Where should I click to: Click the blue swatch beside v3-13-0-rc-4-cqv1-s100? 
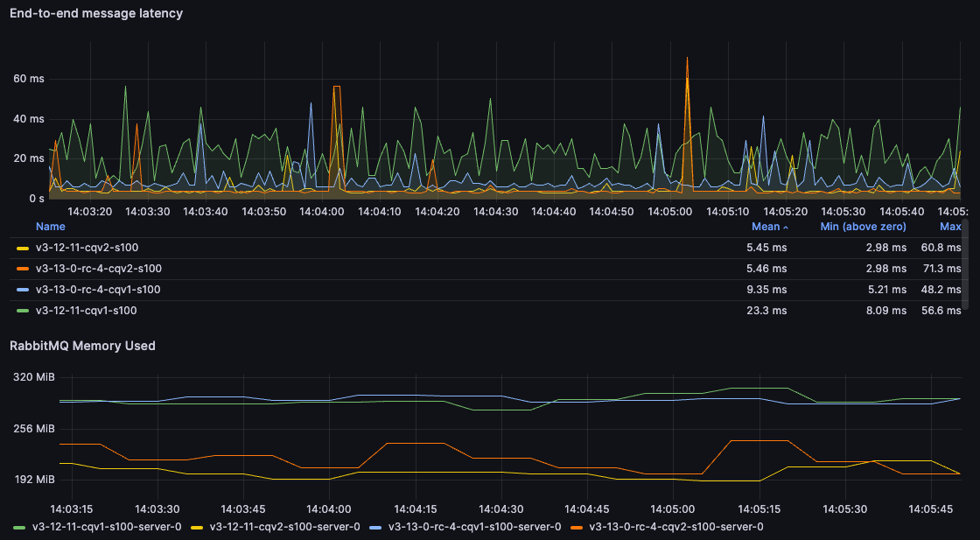pos(24,290)
